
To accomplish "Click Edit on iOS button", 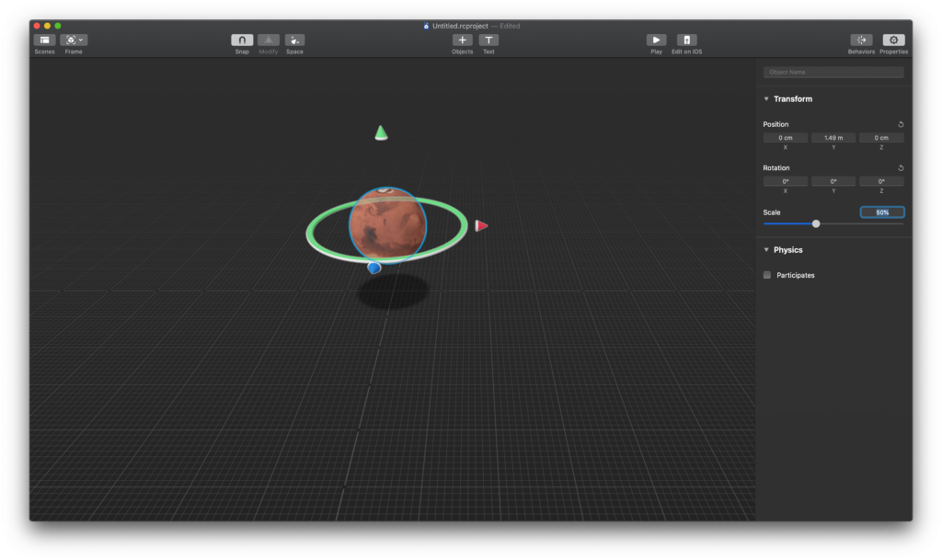I will [686, 40].
